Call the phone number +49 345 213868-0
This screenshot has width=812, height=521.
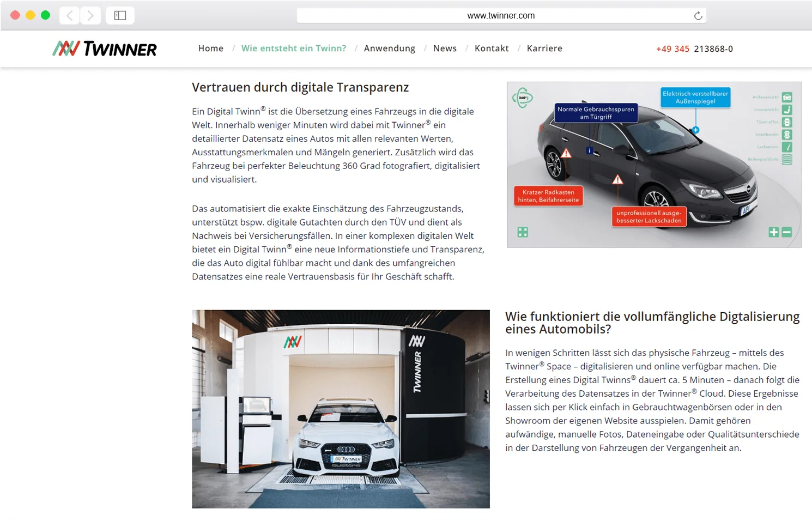coord(694,49)
